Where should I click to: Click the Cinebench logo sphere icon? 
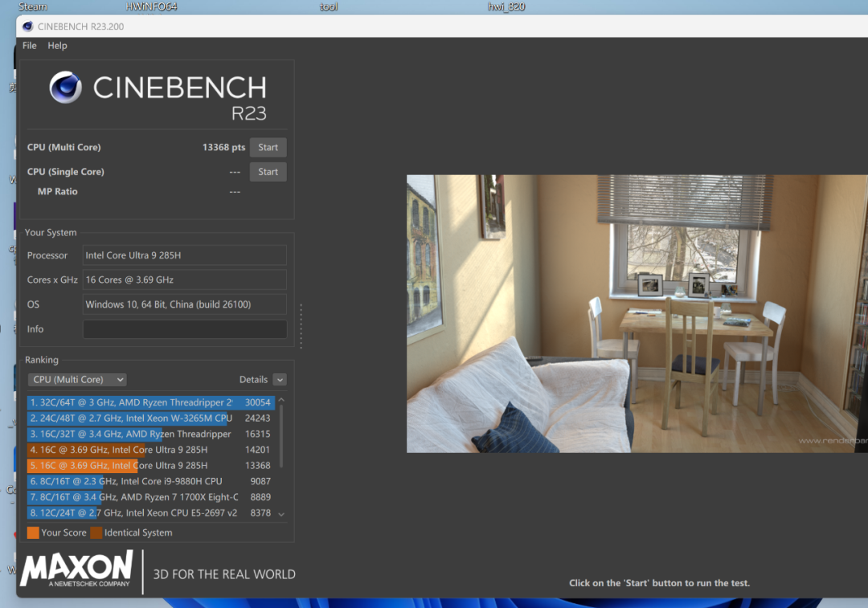[65, 88]
